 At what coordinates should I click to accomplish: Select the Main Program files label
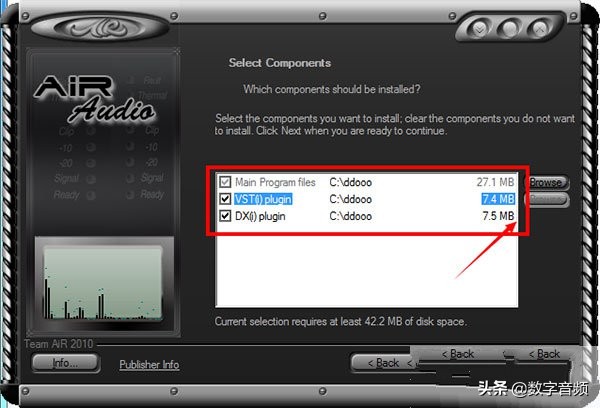coord(275,182)
